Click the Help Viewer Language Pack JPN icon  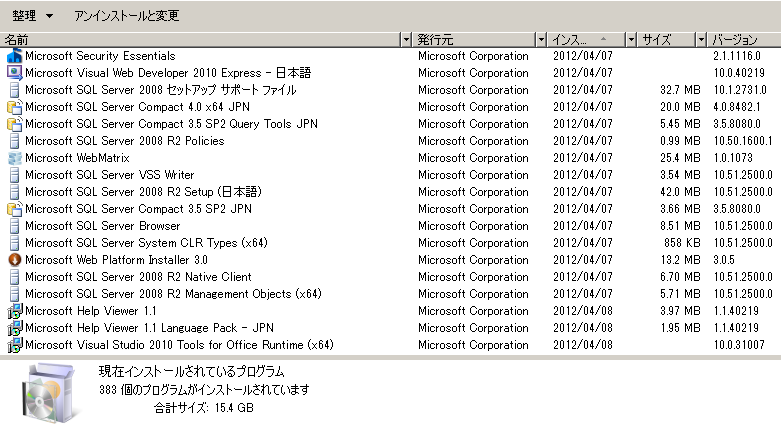pos(14,328)
